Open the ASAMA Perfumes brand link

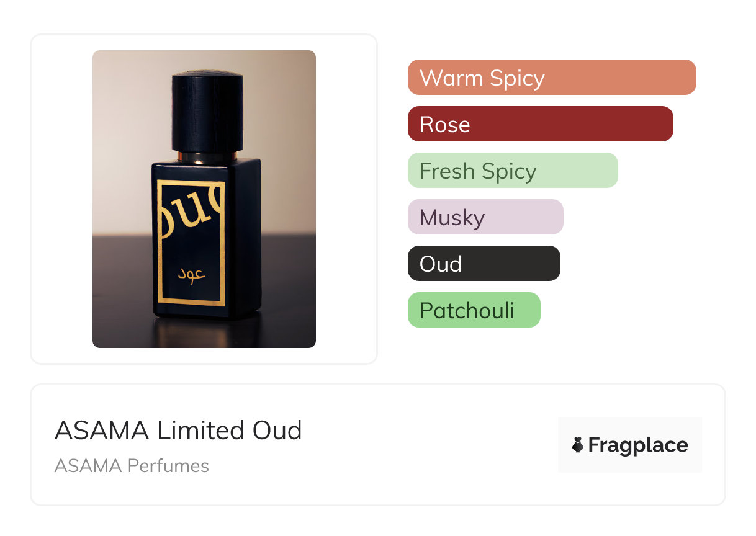(x=132, y=466)
